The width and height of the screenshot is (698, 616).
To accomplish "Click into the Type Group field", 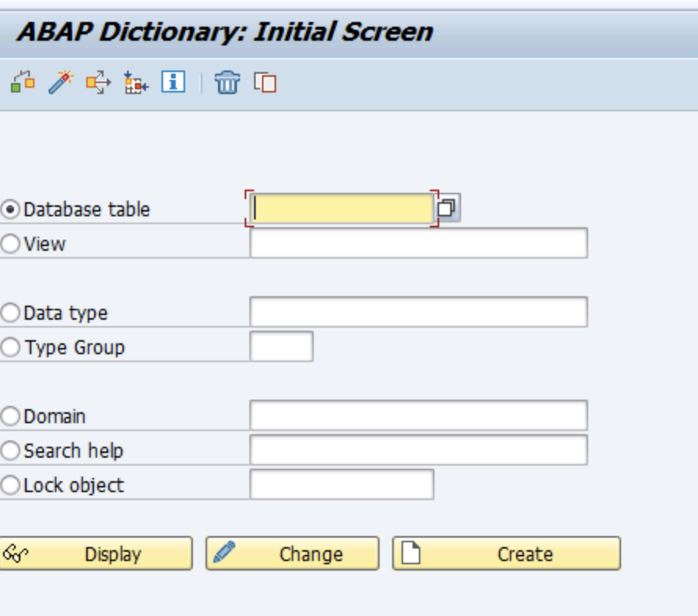I will point(282,346).
